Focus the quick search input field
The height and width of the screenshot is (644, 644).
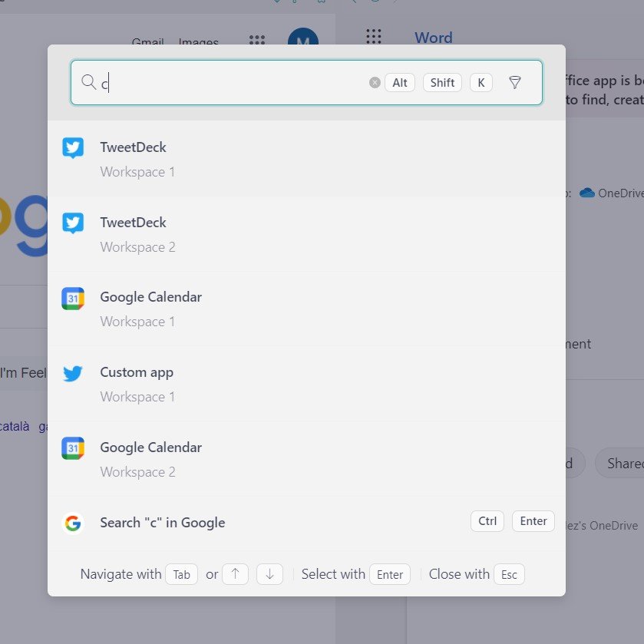click(x=306, y=83)
